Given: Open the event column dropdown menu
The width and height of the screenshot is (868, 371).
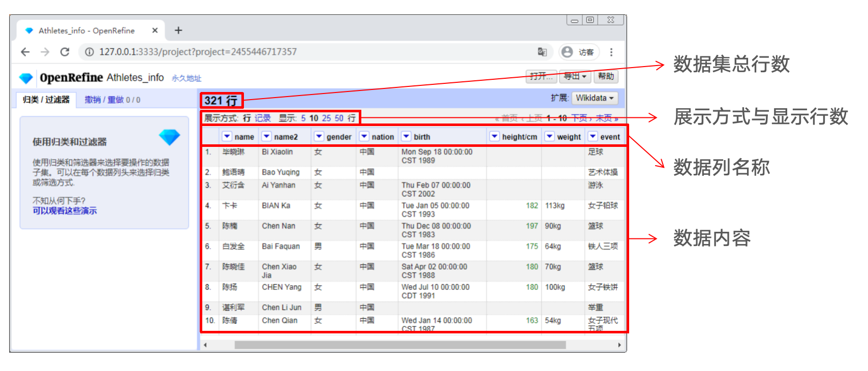Looking at the screenshot, I should tap(593, 136).
